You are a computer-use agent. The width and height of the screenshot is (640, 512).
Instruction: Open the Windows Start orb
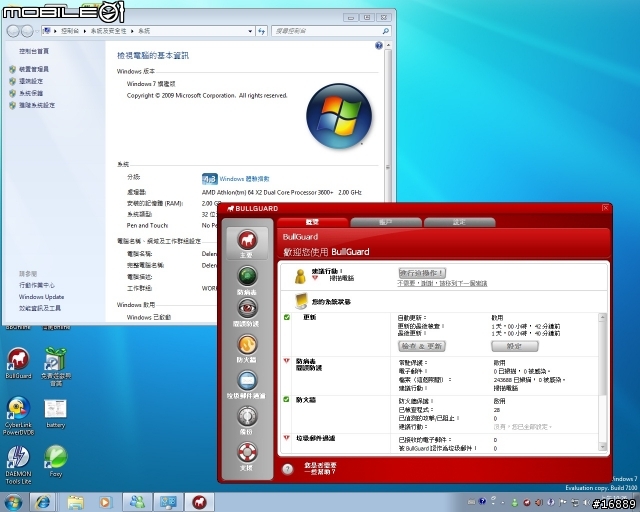[13, 502]
